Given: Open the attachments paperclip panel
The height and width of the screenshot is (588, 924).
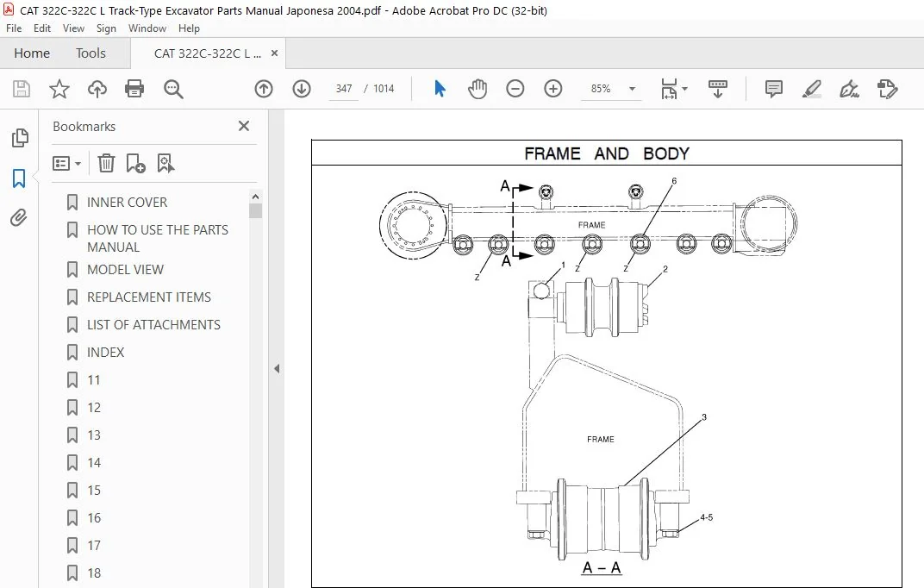Looking at the screenshot, I should pyautogui.click(x=19, y=218).
